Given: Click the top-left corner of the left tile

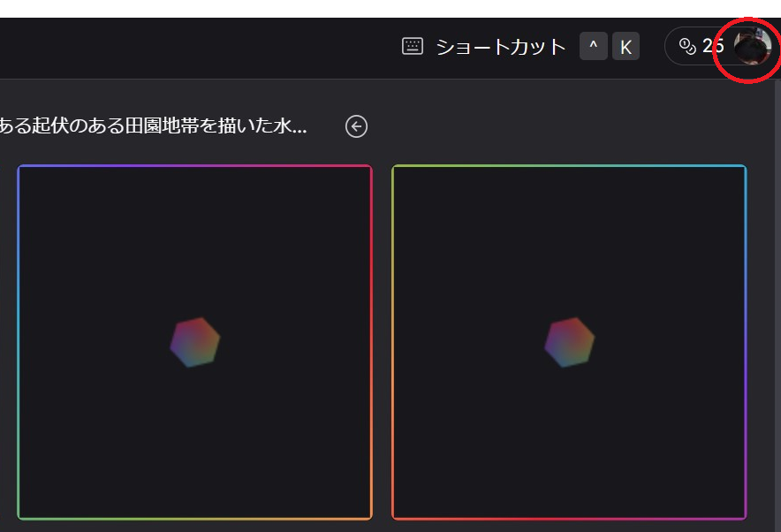Looking at the screenshot, I should point(21,169).
